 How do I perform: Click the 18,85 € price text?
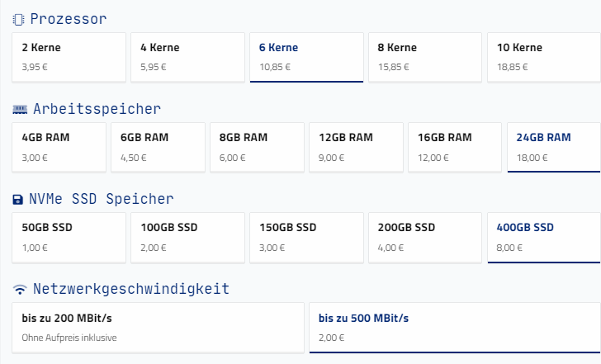pyautogui.click(x=513, y=67)
